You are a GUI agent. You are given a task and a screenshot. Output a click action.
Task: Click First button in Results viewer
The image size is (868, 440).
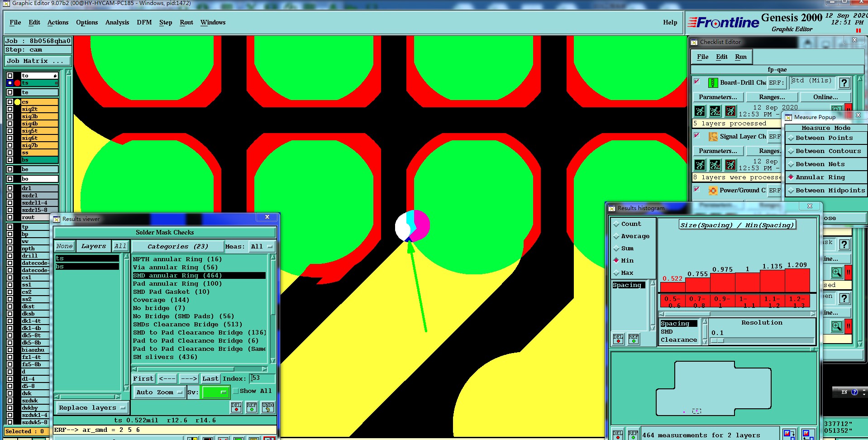(x=143, y=379)
